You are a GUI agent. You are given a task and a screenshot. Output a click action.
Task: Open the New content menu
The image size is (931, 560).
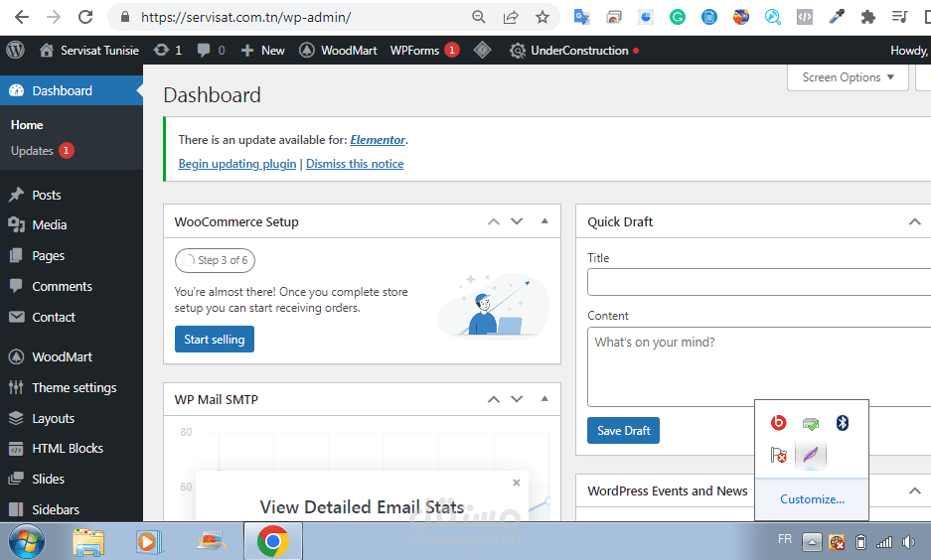click(263, 51)
